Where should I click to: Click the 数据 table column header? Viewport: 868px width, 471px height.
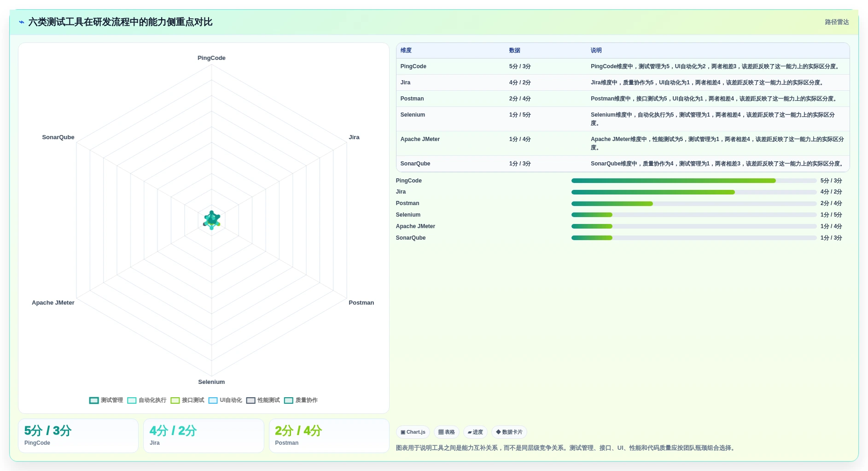click(x=515, y=51)
